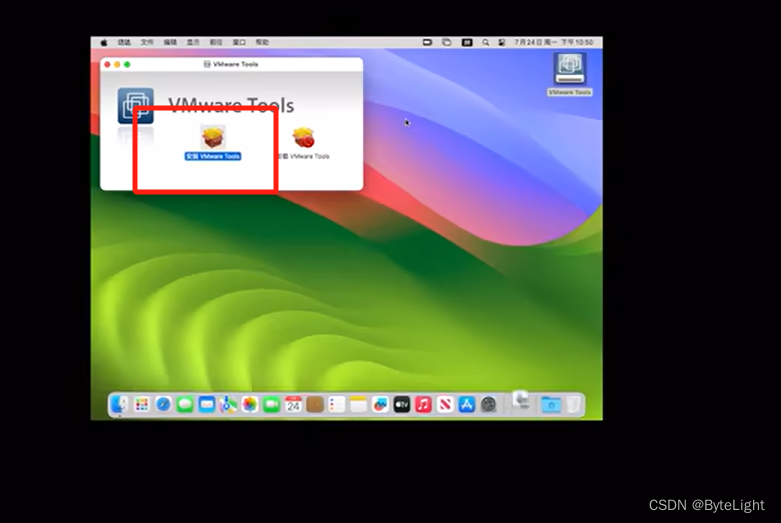Open Notes from the Dock

pyautogui.click(x=358, y=404)
